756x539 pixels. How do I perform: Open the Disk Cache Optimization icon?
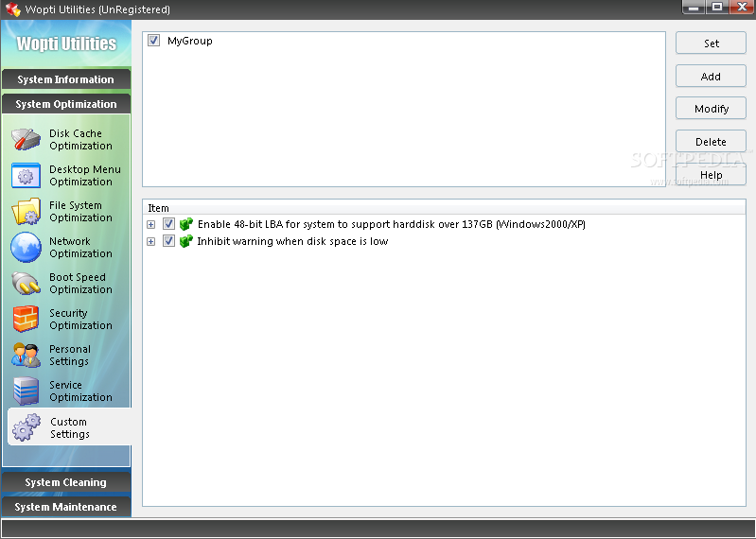[x=26, y=140]
